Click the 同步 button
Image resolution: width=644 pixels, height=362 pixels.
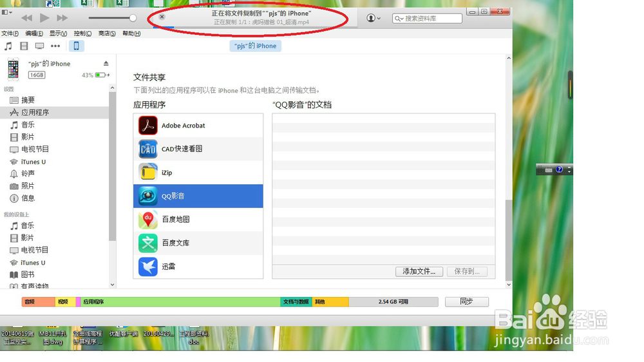(x=466, y=301)
